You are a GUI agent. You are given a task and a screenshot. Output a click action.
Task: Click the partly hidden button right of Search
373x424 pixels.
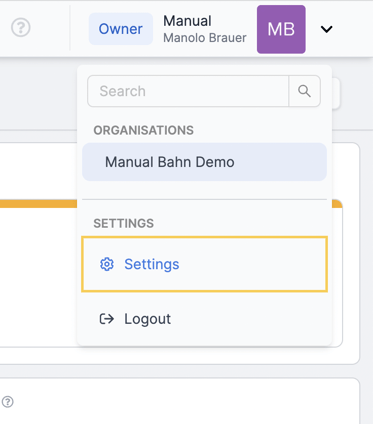point(336,93)
